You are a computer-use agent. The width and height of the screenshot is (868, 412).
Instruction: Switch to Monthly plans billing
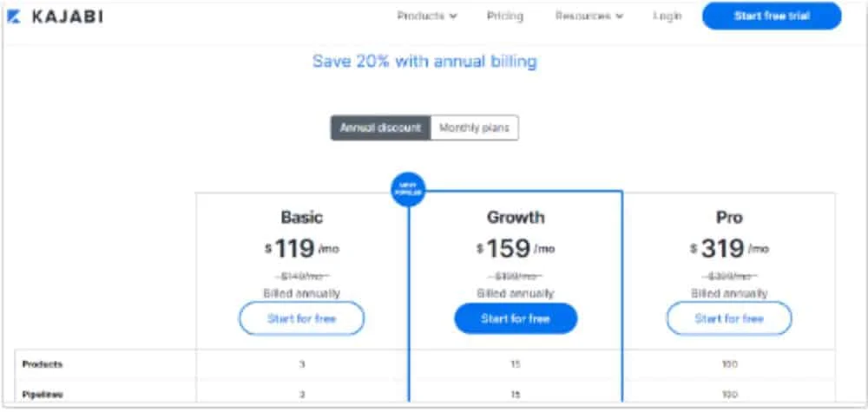click(x=475, y=128)
